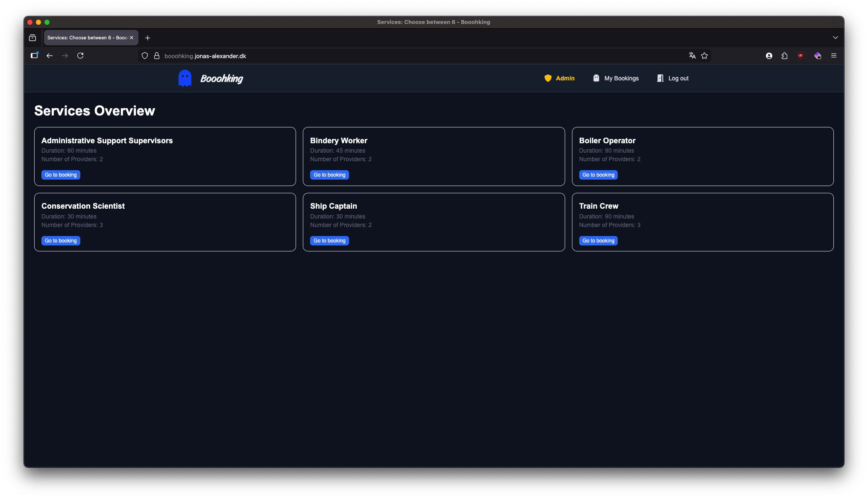Screen dimensions: 868x499
Task: Open the Admin shield link
Action: (x=559, y=78)
